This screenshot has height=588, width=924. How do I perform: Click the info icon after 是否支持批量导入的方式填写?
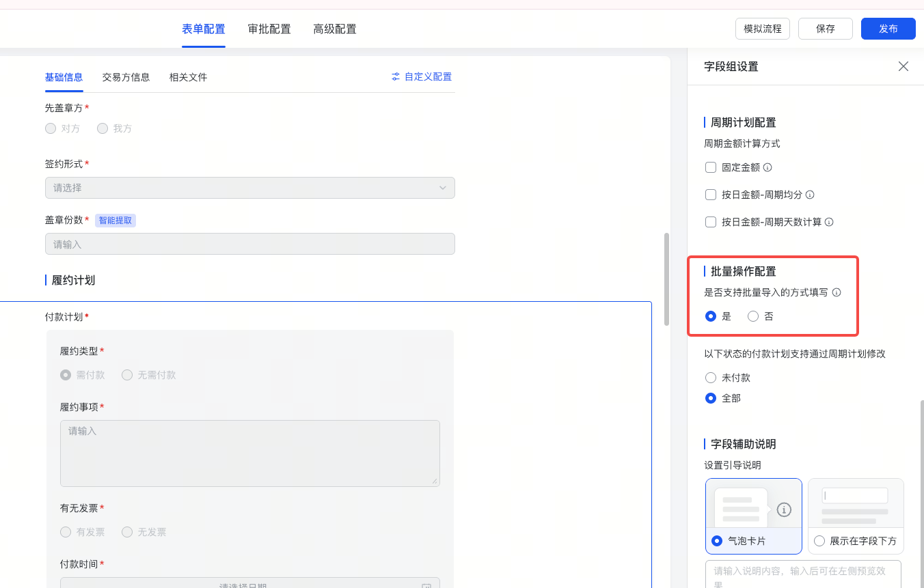coord(837,292)
